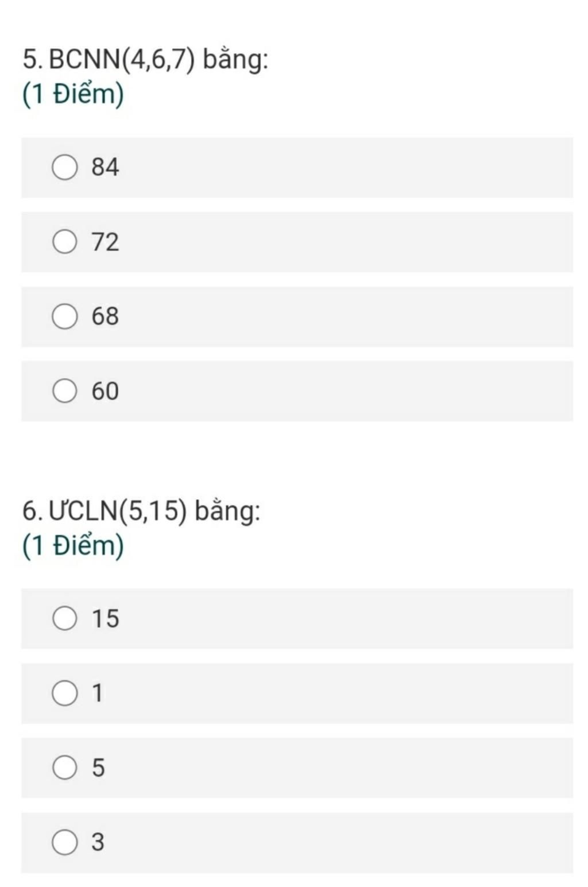This screenshot has height=887, width=588.
Task: Click the (1 Điểm) label under question 6
Action: [x=73, y=545]
